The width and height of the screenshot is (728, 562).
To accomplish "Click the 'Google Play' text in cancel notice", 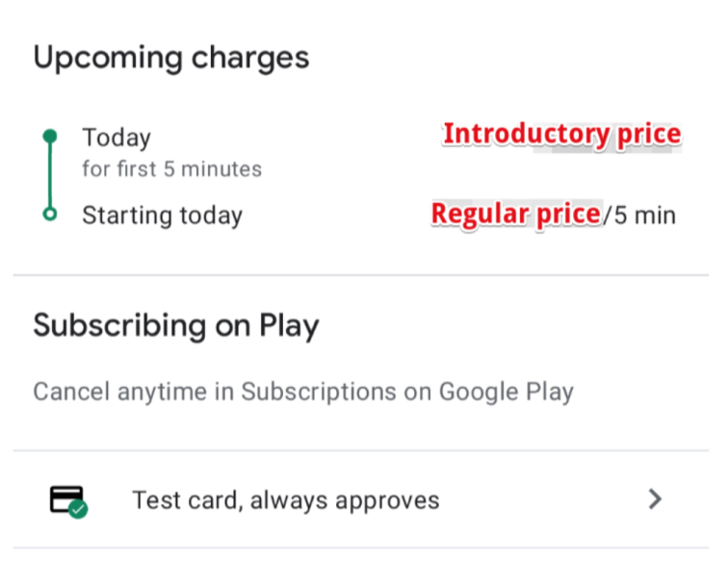I will [x=507, y=392].
